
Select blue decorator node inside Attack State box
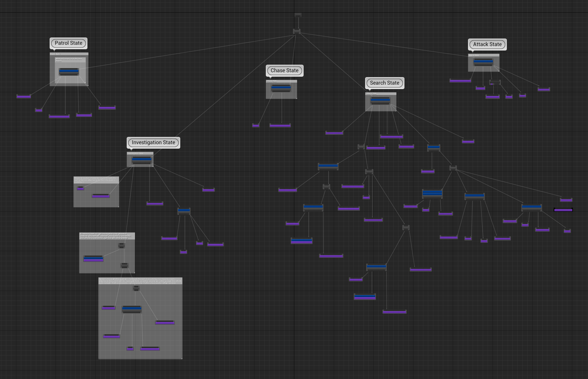pos(483,62)
